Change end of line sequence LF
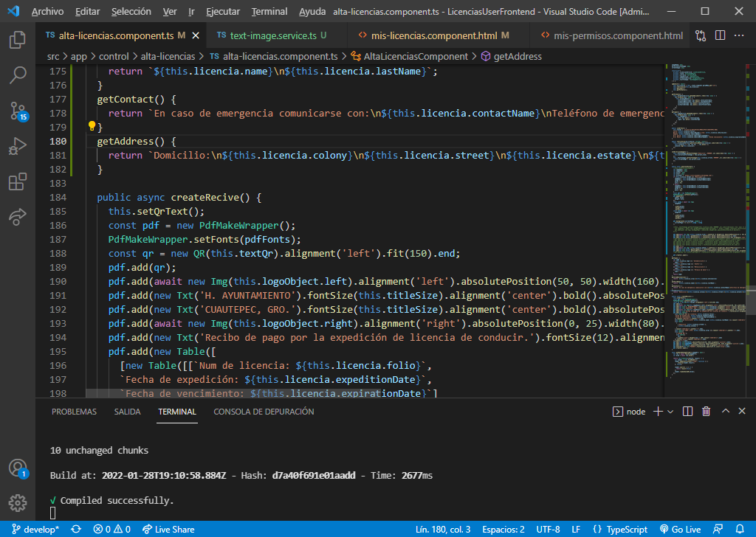 576,530
